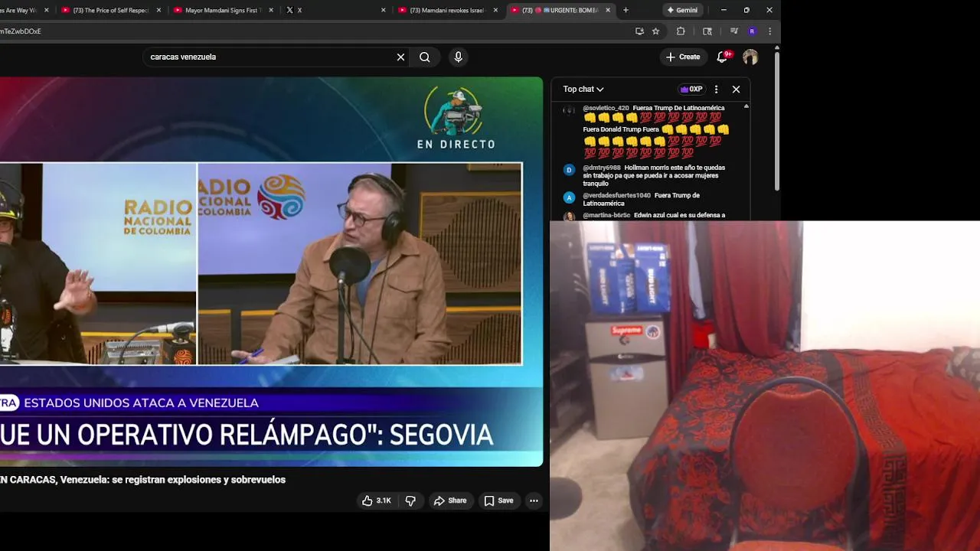Open the Chrome profile R avatar
980x551 pixels.
pos(752,31)
